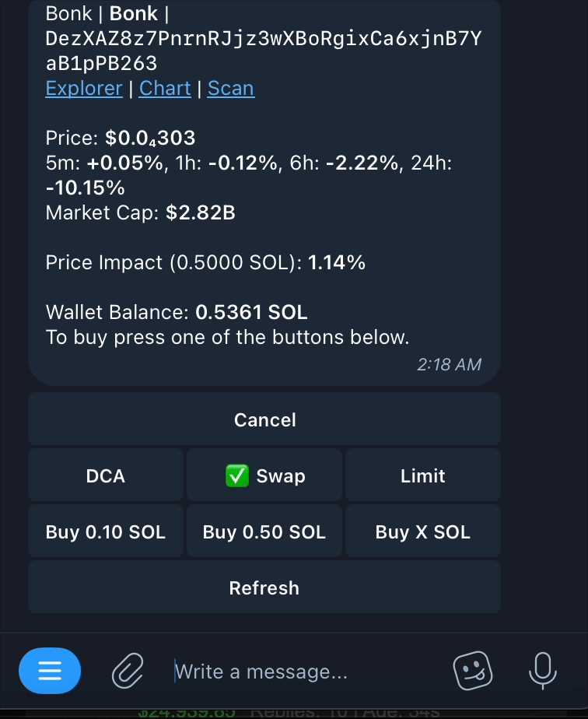
Task: Click the paperclip attach file icon
Action: tap(128, 670)
